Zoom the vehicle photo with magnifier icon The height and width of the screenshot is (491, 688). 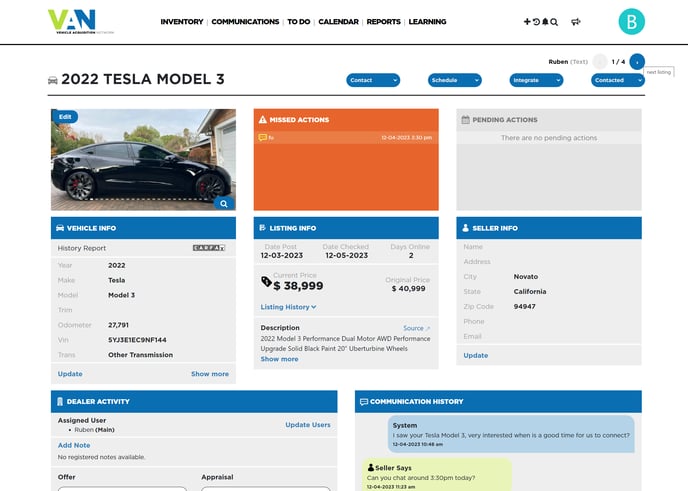pyautogui.click(x=224, y=203)
